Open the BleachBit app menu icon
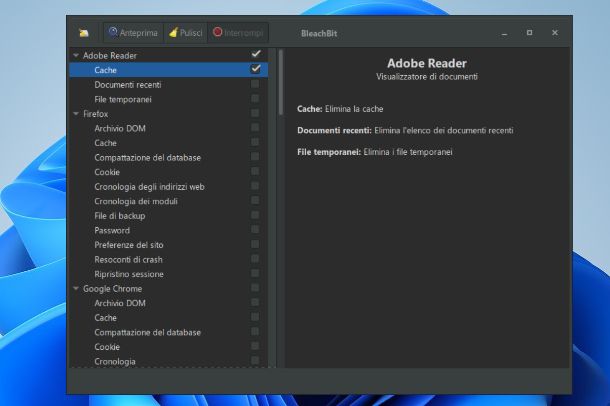610x406 pixels. click(84, 33)
